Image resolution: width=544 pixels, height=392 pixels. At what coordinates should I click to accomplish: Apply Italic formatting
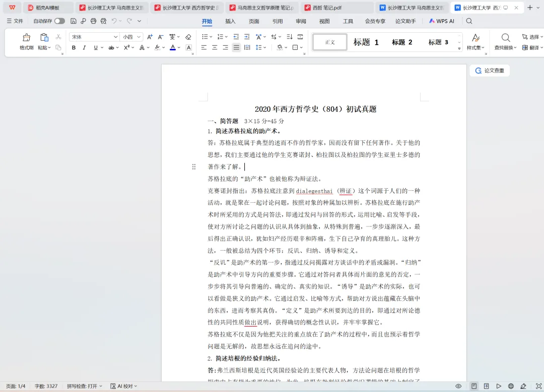84,47
